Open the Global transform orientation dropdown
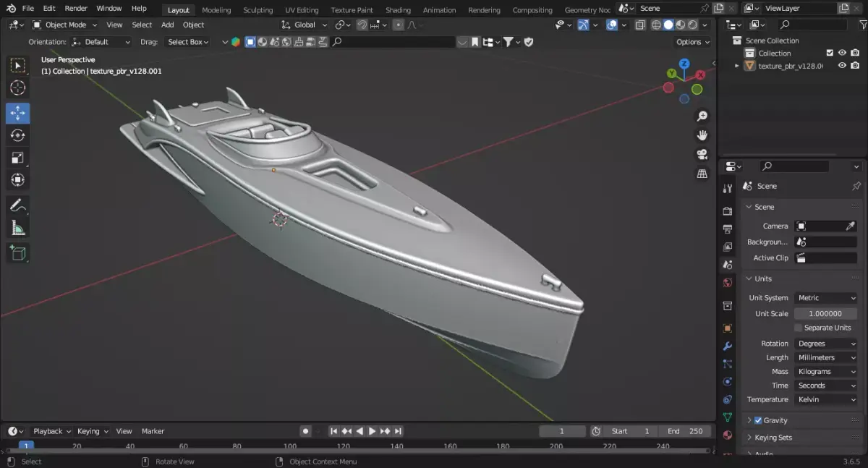The height and width of the screenshot is (468, 868). coord(305,25)
